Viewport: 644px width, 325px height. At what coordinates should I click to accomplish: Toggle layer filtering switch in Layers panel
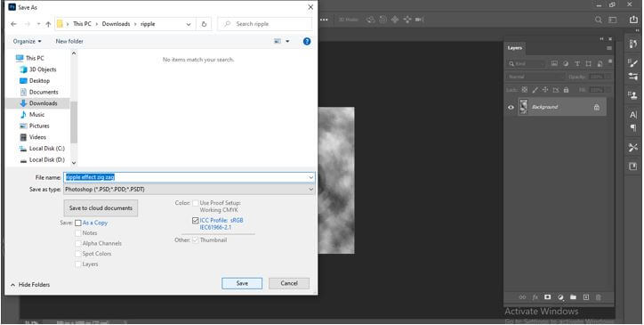(x=610, y=61)
